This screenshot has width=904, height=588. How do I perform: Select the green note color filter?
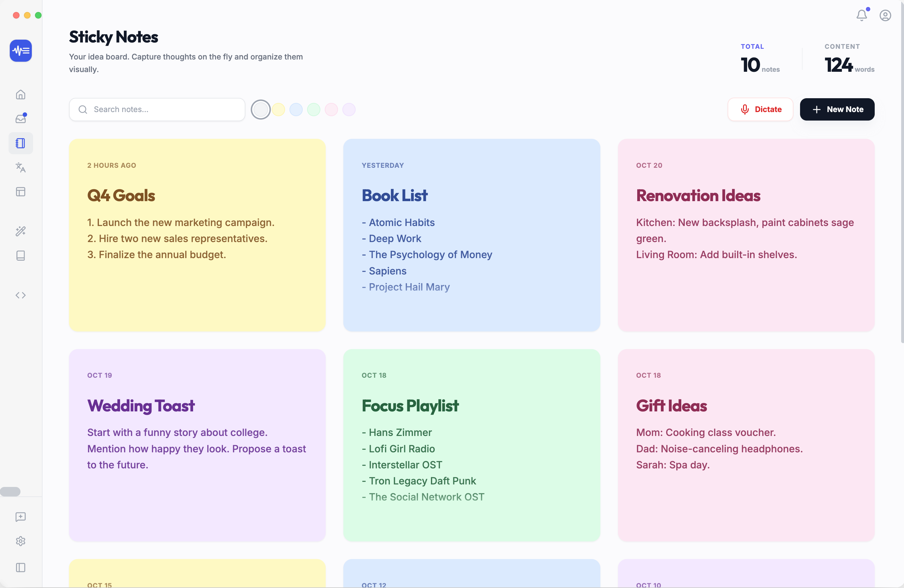point(314,109)
